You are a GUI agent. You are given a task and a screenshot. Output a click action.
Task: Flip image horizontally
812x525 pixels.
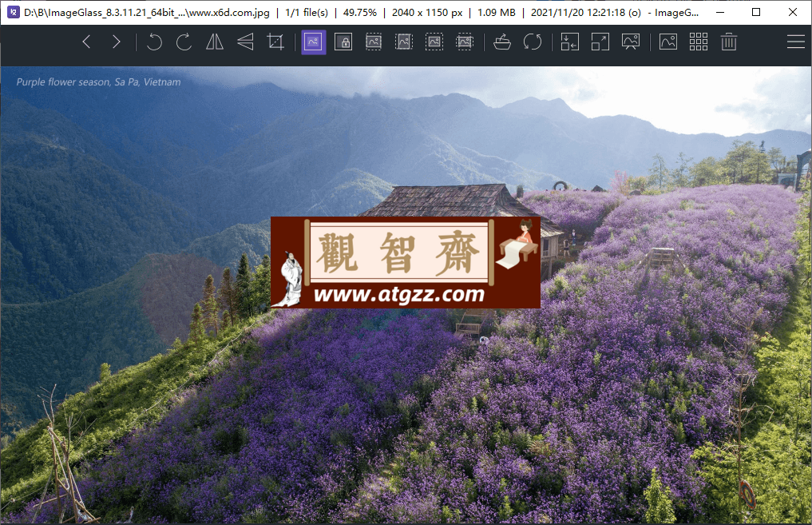tap(215, 42)
